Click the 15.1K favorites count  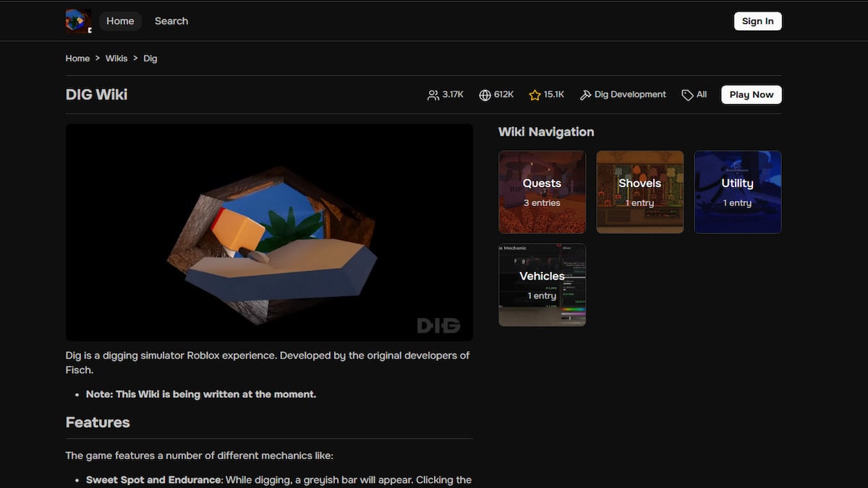pyautogui.click(x=554, y=95)
